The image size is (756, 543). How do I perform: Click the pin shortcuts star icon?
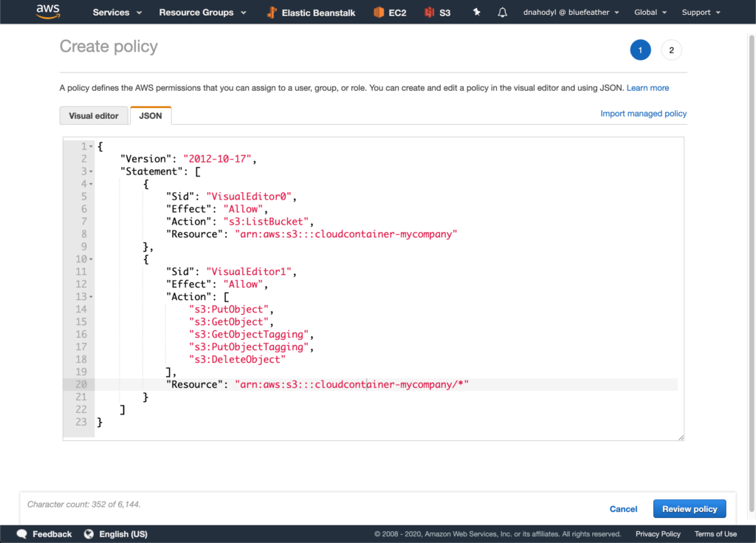pyautogui.click(x=477, y=13)
